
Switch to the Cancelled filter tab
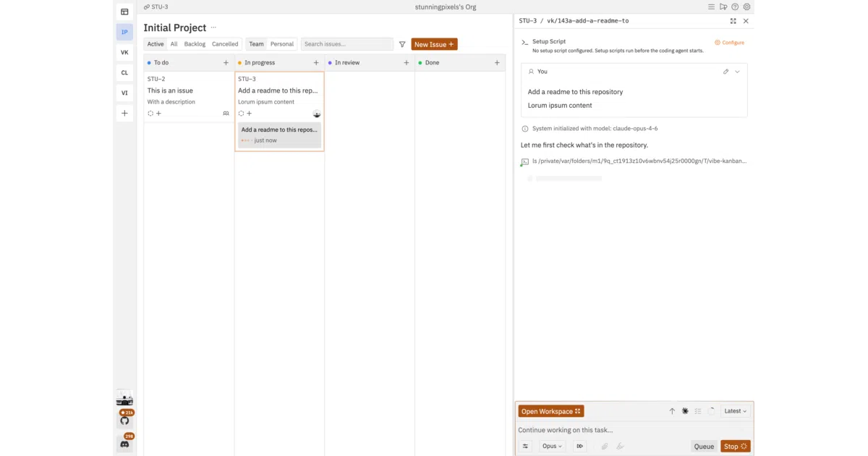tap(225, 44)
